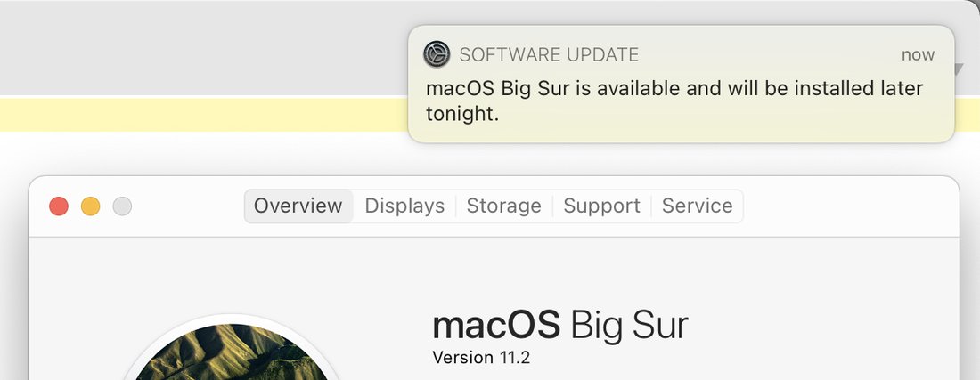
Task: Expand the dropdown triangle behind the notification
Action: [x=960, y=69]
